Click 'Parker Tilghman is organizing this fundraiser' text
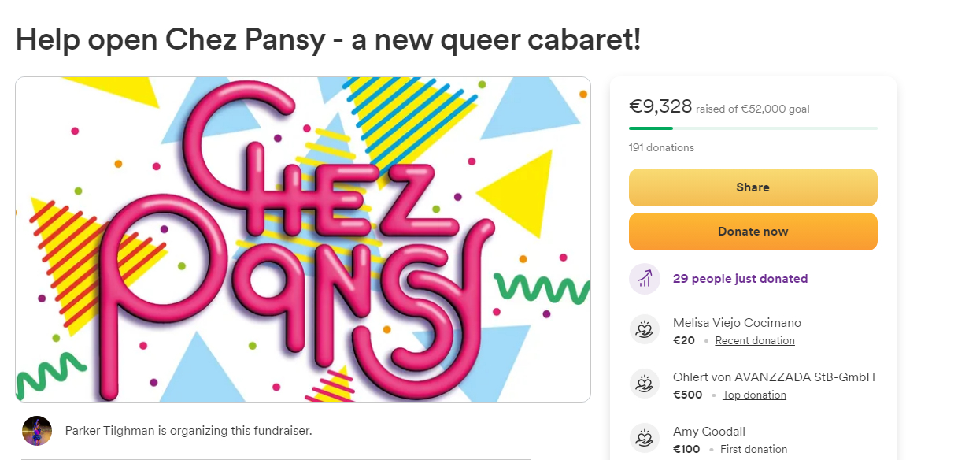Screen dimensions: 980x460 188,431
